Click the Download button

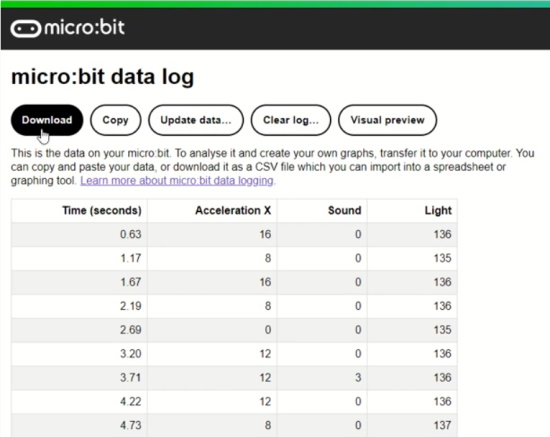[x=47, y=120]
